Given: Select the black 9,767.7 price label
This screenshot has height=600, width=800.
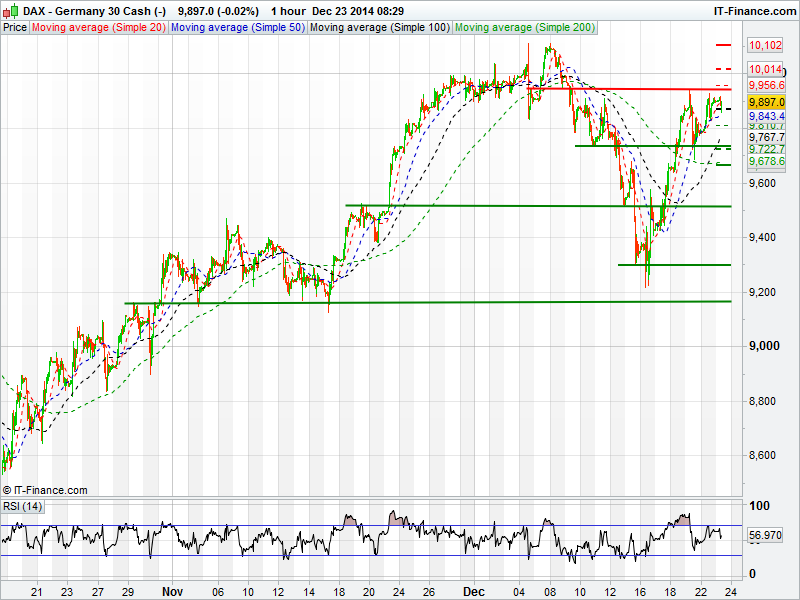Looking at the screenshot, I should [767, 137].
